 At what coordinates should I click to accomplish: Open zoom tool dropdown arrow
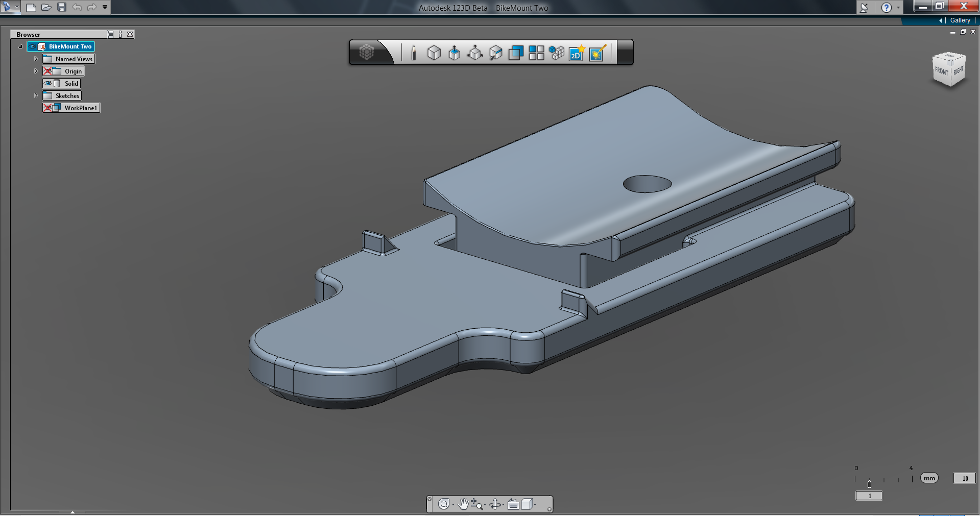485,505
